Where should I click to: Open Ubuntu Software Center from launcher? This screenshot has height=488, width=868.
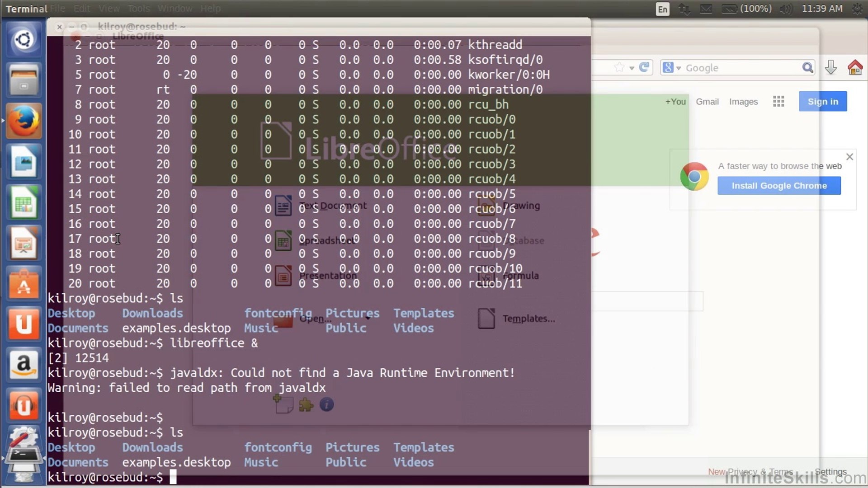click(x=24, y=284)
